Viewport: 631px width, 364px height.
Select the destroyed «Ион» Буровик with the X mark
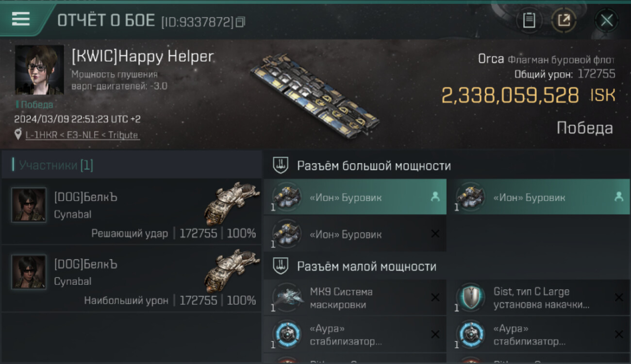[355, 234]
